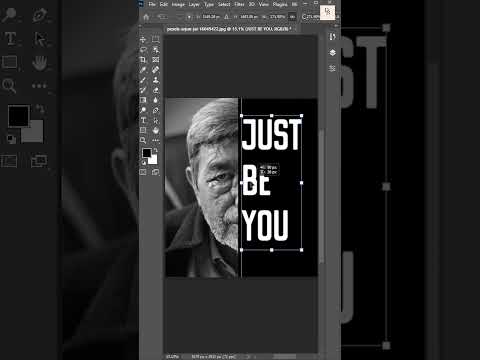Select the Gradient tool
This screenshot has height=360, width=480.
tap(143, 100)
